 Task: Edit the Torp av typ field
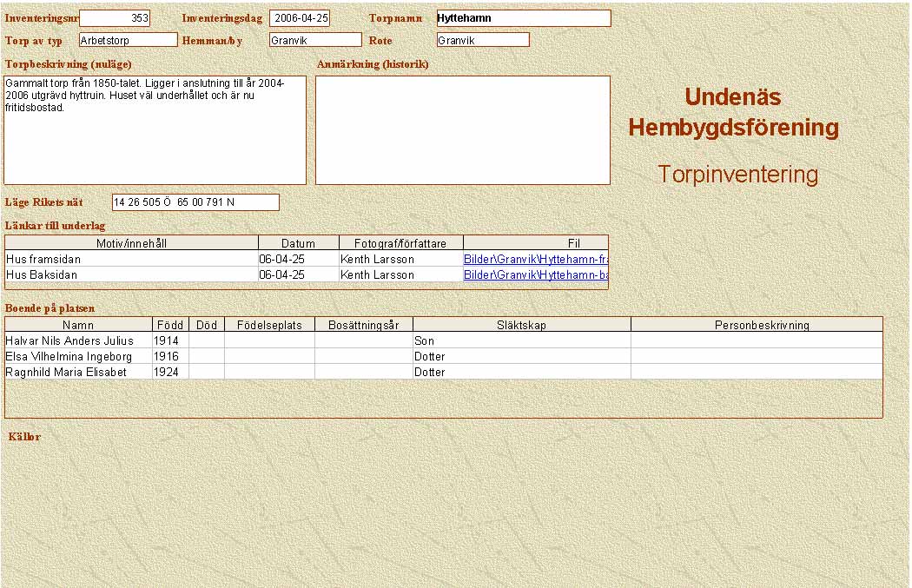coord(128,40)
